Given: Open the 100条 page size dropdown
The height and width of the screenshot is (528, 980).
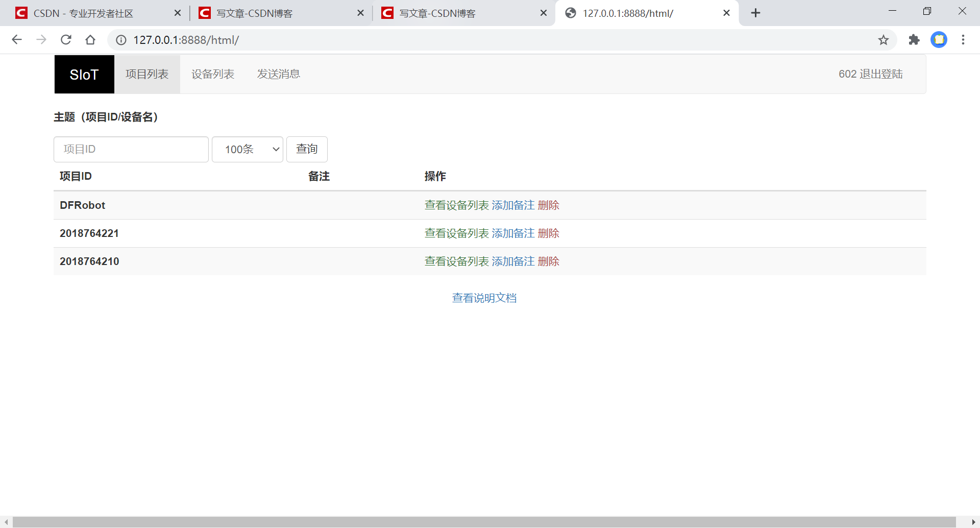Looking at the screenshot, I should point(247,149).
